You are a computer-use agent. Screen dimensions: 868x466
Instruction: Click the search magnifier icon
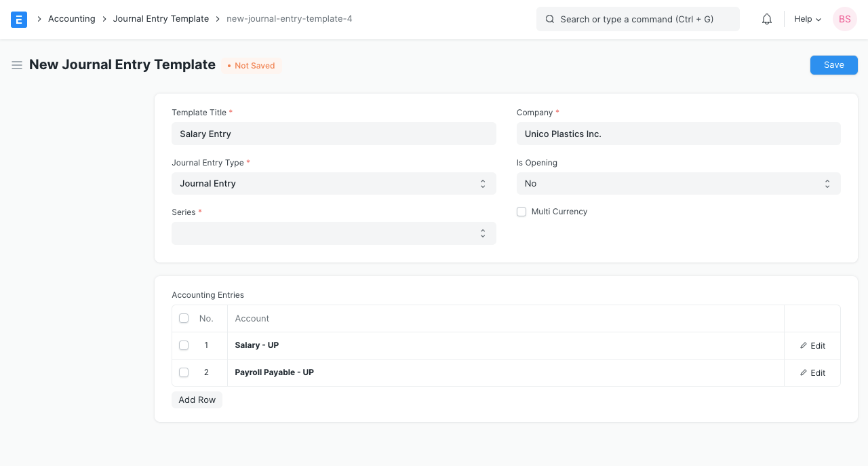(x=550, y=19)
